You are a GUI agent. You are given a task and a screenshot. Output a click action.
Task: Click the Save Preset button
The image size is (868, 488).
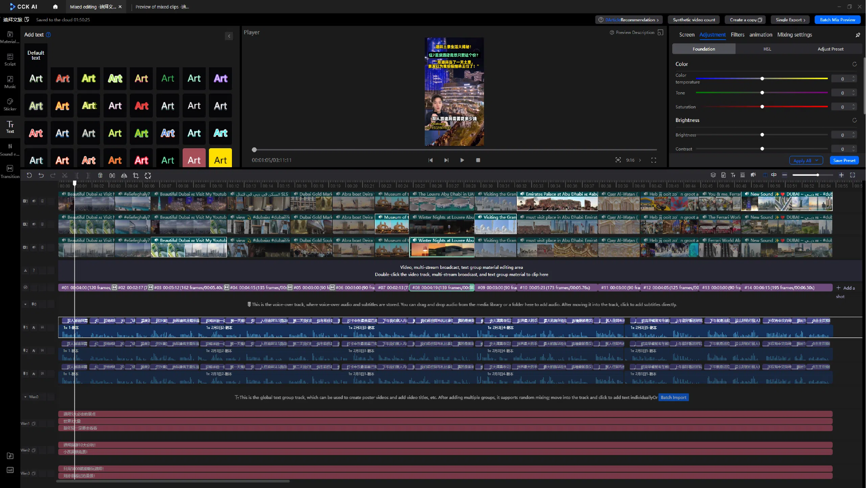844,160
